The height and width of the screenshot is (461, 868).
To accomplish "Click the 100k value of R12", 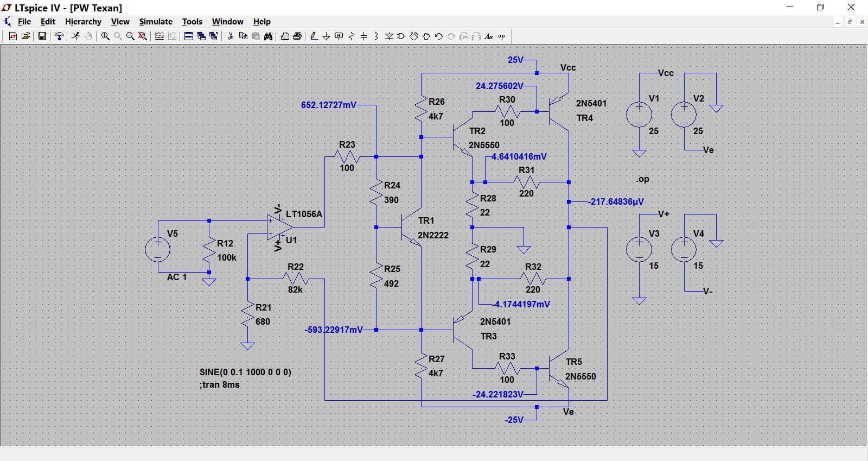I will [x=227, y=257].
